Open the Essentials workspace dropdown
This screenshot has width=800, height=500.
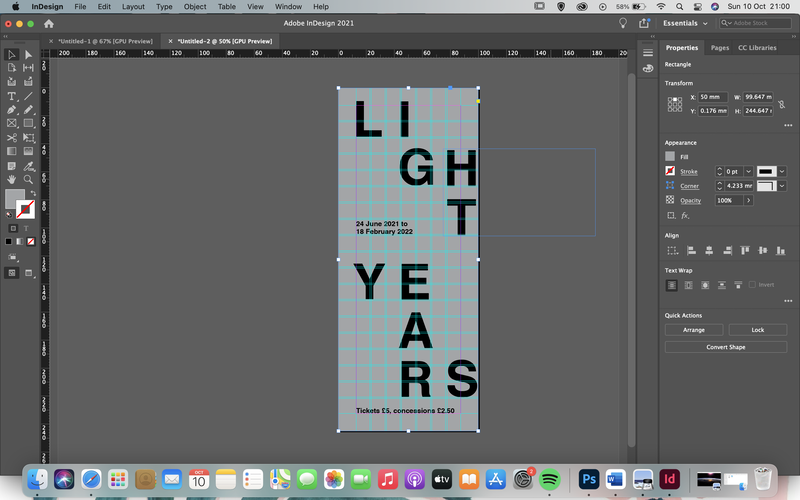click(x=685, y=23)
